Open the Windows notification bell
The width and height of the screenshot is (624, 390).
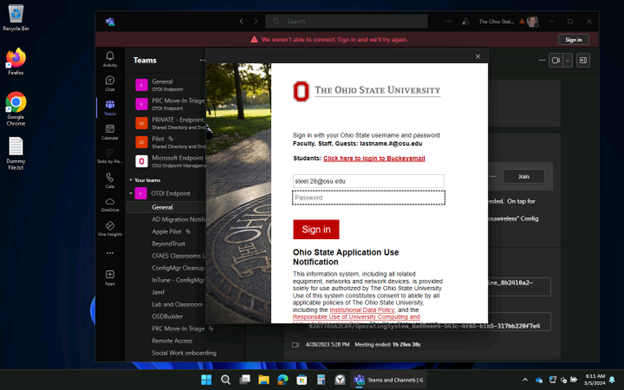click(x=612, y=380)
